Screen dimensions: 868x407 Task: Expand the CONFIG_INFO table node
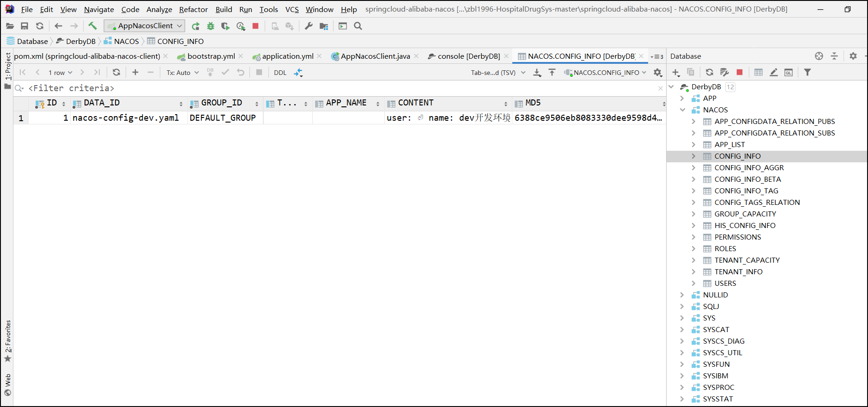coord(693,156)
